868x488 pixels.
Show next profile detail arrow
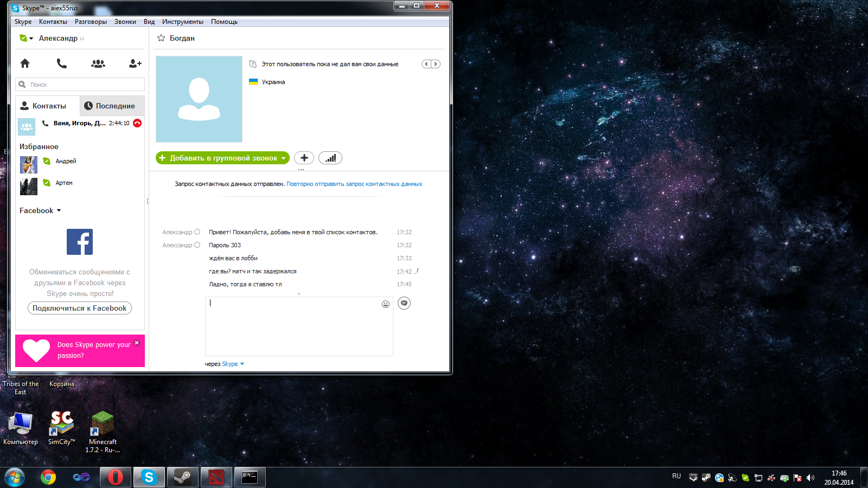tap(436, 64)
